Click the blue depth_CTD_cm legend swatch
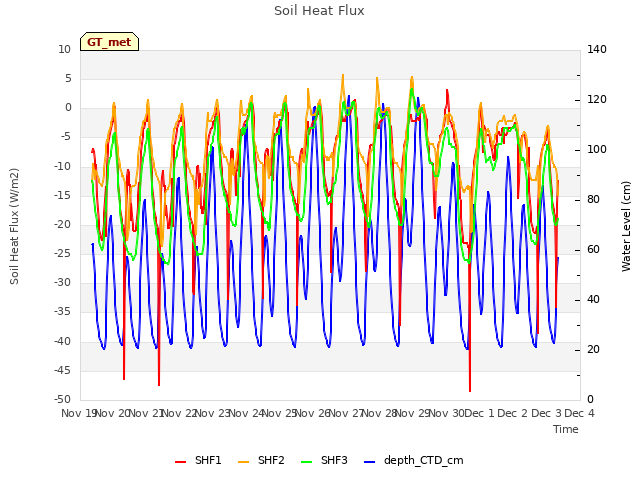640x480 pixels. point(369,462)
